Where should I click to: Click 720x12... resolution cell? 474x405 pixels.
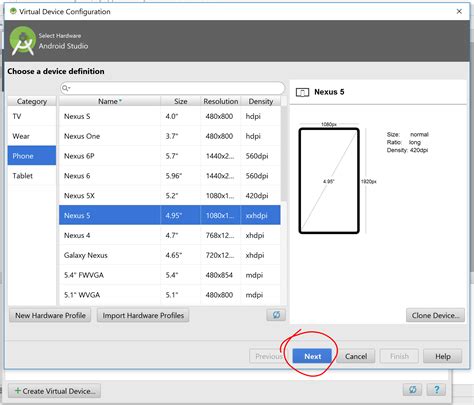tap(220, 255)
